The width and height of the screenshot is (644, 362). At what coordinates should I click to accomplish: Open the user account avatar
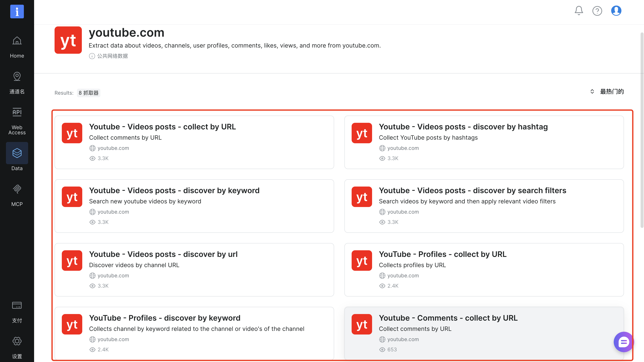tap(616, 11)
